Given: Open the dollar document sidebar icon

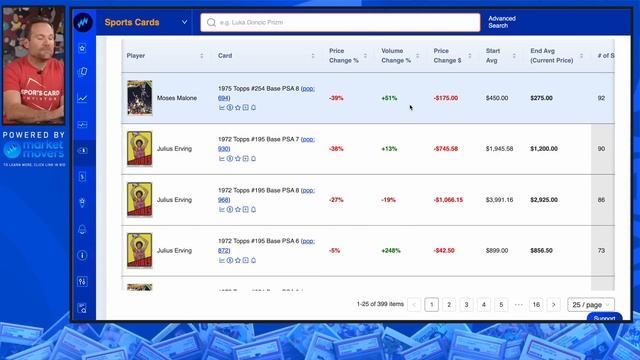Looking at the screenshot, I should tap(82, 177).
